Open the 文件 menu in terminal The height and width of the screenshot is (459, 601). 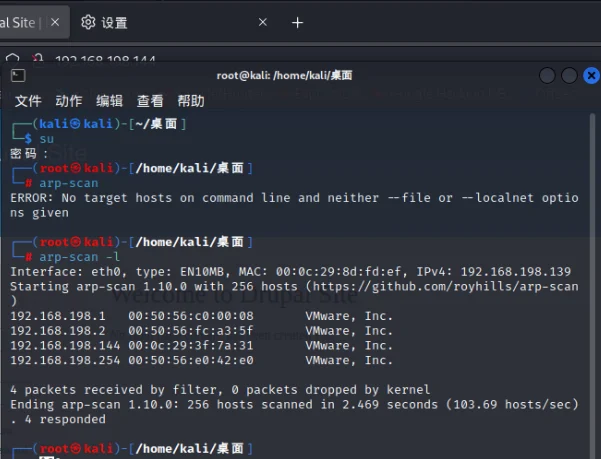click(x=28, y=101)
